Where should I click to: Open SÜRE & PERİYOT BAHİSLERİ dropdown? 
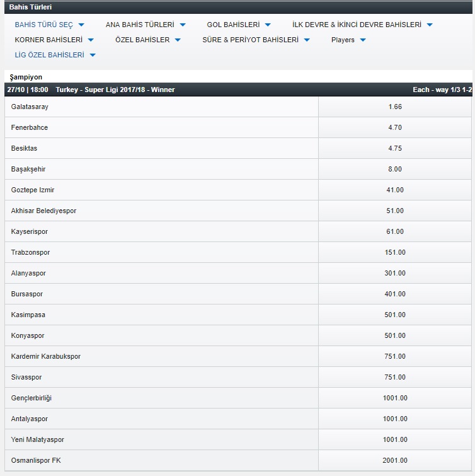pos(256,40)
